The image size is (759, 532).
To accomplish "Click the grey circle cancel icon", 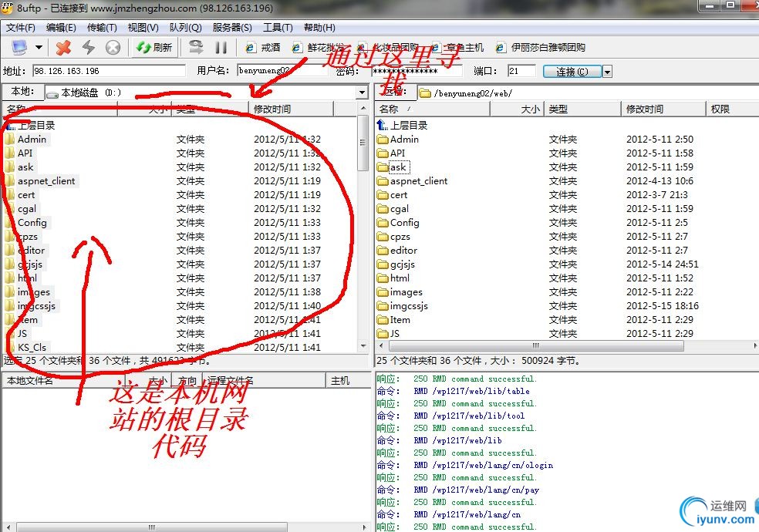I will click(x=113, y=47).
